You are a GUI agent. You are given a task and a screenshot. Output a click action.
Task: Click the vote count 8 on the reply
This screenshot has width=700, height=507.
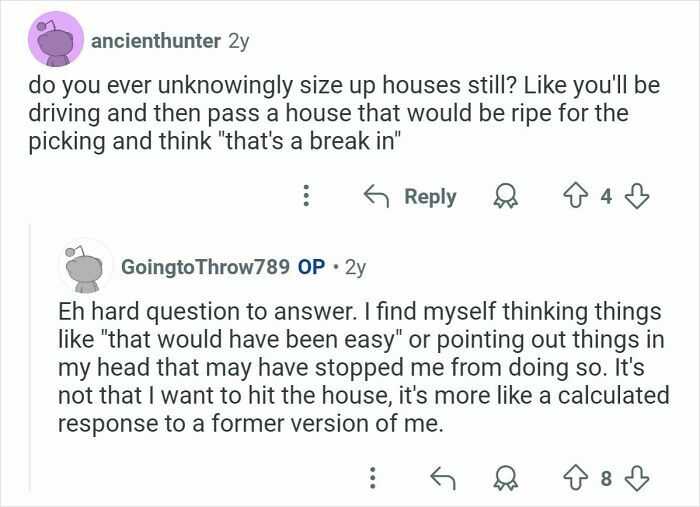tap(605, 478)
